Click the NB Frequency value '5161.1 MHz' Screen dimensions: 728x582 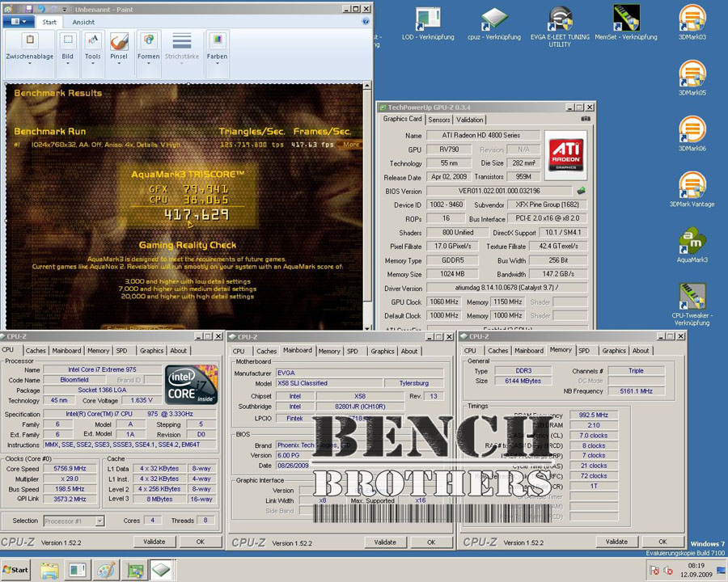click(x=637, y=391)
